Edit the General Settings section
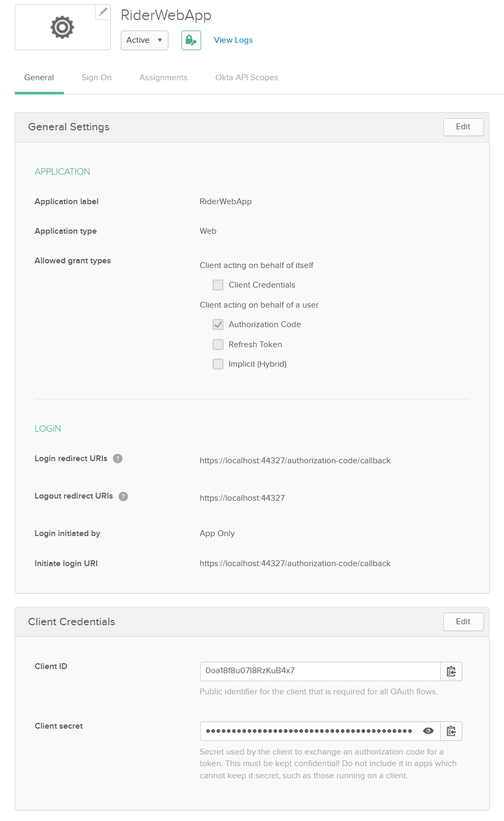This screenshot has width=504, height=821. pyautogui.click(x=463, y=127)
